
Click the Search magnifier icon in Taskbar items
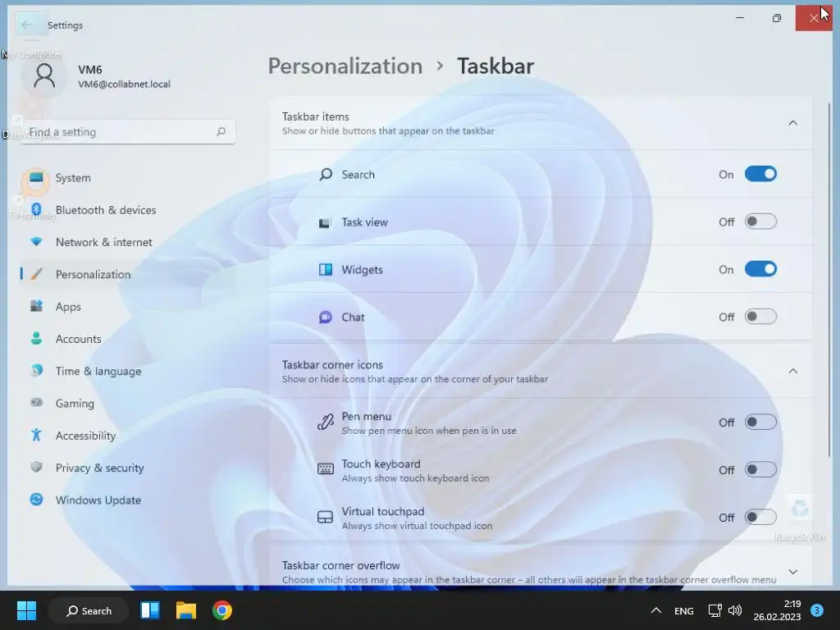point(325,174)
